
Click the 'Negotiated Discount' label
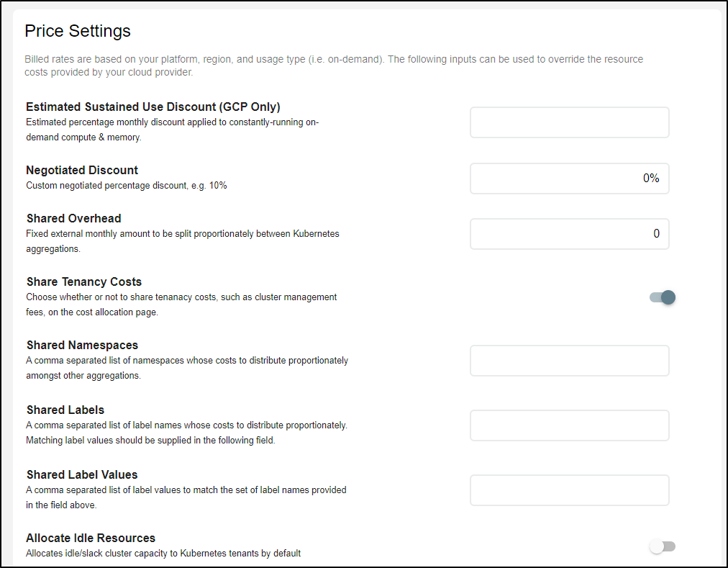coord(82,170)
